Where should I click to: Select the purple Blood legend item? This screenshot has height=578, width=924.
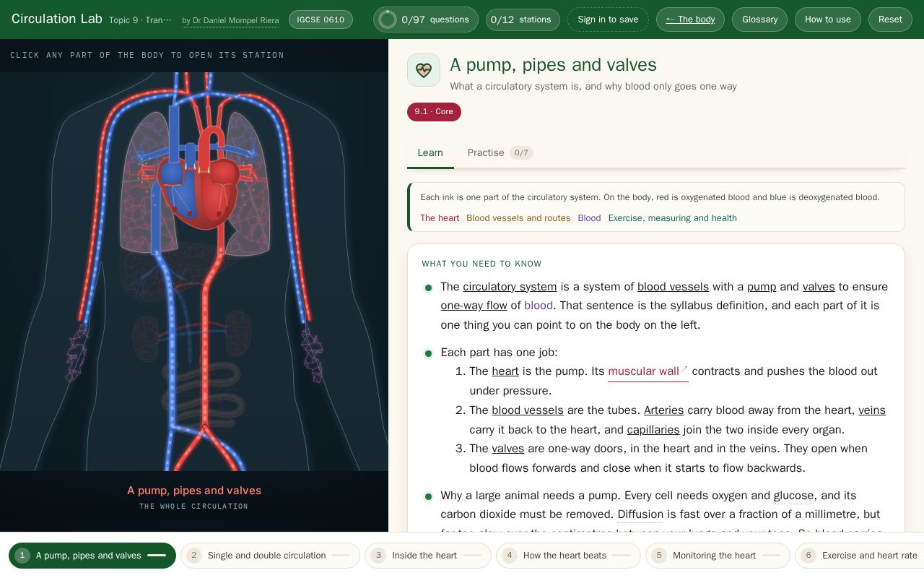click(x=589, y=218)
